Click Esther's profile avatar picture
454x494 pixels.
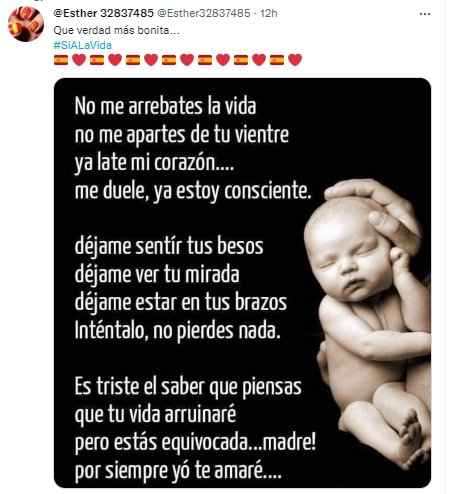click(26, 24)
